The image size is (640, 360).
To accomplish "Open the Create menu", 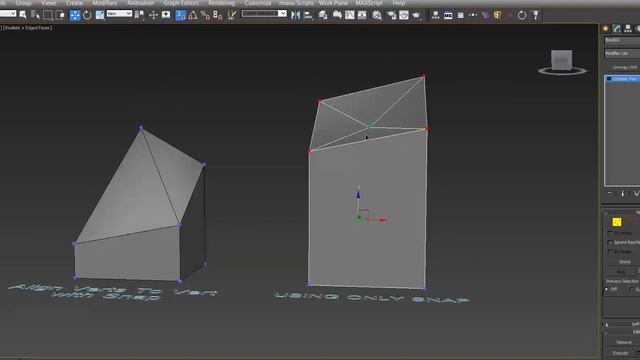I will point(74,3).
